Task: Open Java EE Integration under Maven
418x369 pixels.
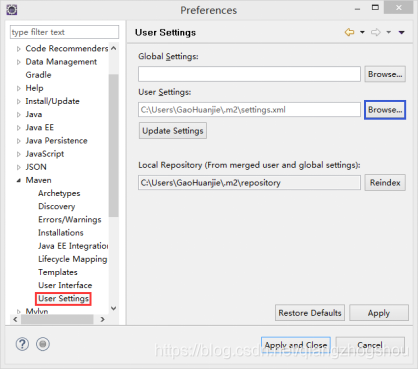Action: (73, 246)
